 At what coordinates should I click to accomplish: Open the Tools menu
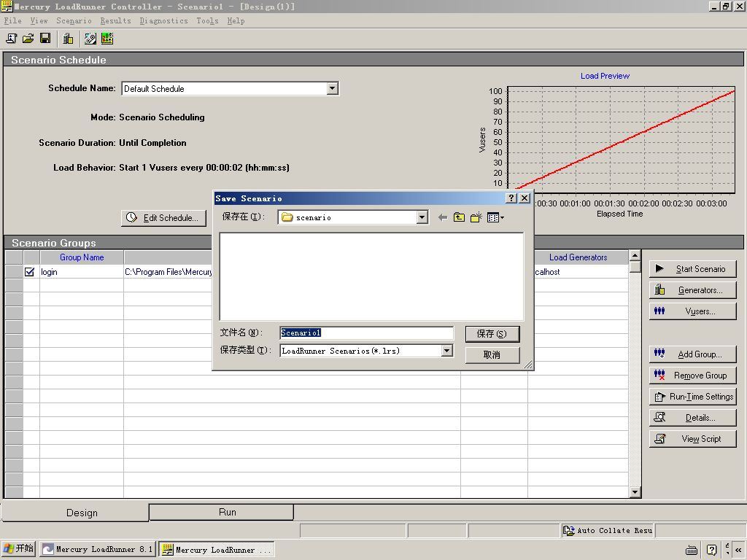pos(207,20)
